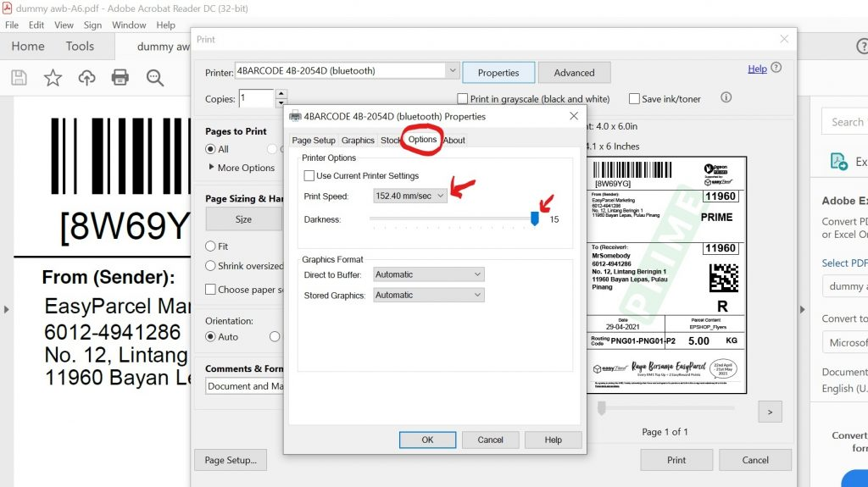Image resolution: width=868 pixels, height=487 pixels.
Task: Open Direct to Buffer dropdown
Action: 428,274
